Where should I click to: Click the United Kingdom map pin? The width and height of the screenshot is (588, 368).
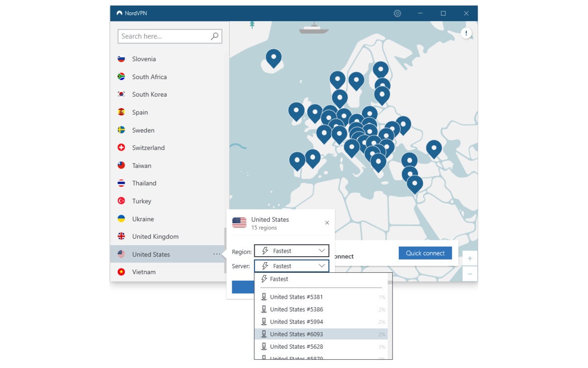click(315, 113)
